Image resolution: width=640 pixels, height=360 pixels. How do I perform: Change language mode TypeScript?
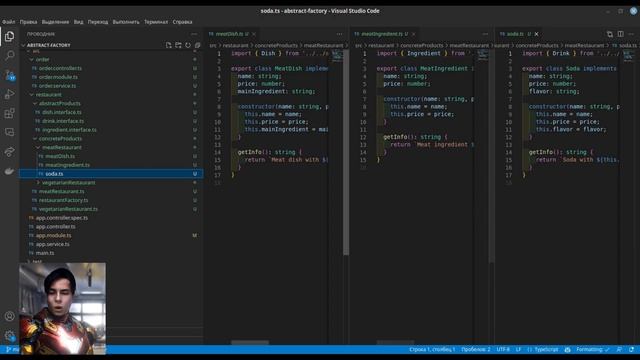point(543,350)
